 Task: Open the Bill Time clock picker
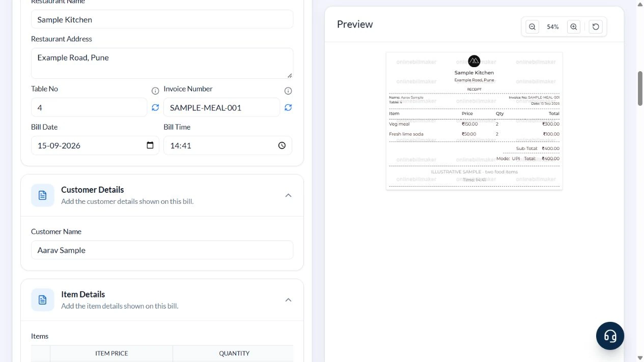(282, 145)
